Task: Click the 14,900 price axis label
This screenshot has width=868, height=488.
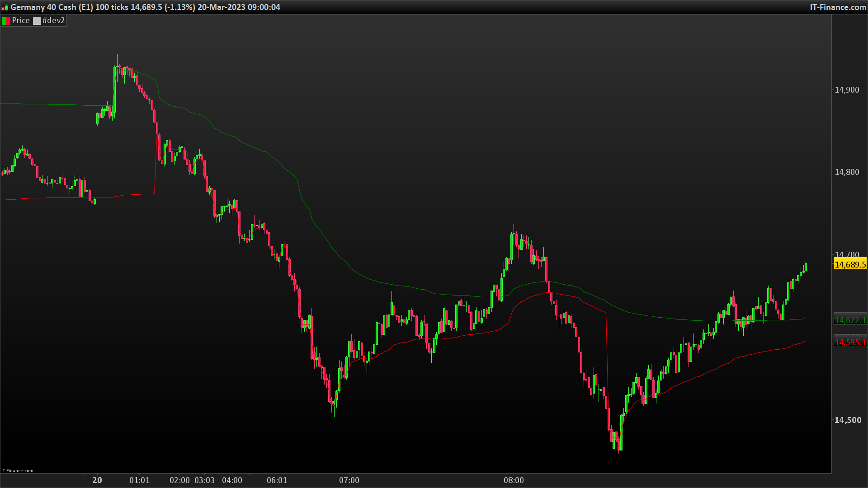Action: [847, 90]
